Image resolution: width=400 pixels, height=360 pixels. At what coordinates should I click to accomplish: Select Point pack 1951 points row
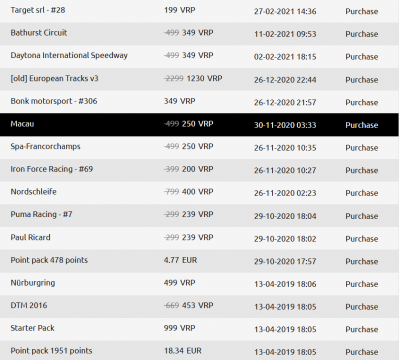point(199,351)
